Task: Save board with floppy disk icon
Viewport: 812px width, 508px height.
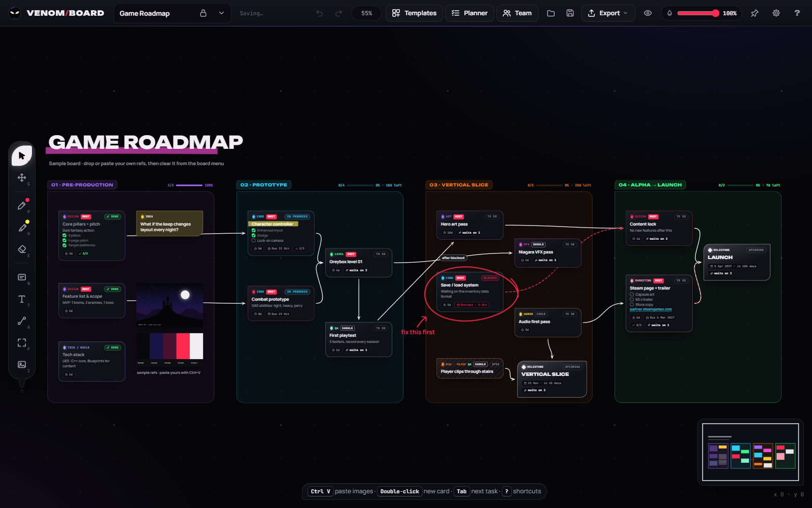Action: (x=570, y=13)
